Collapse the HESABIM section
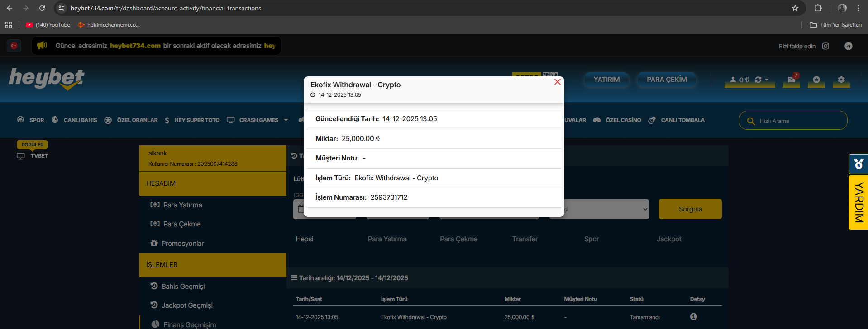The height and width of the screenshot is (329, 868). click(213, 183)
